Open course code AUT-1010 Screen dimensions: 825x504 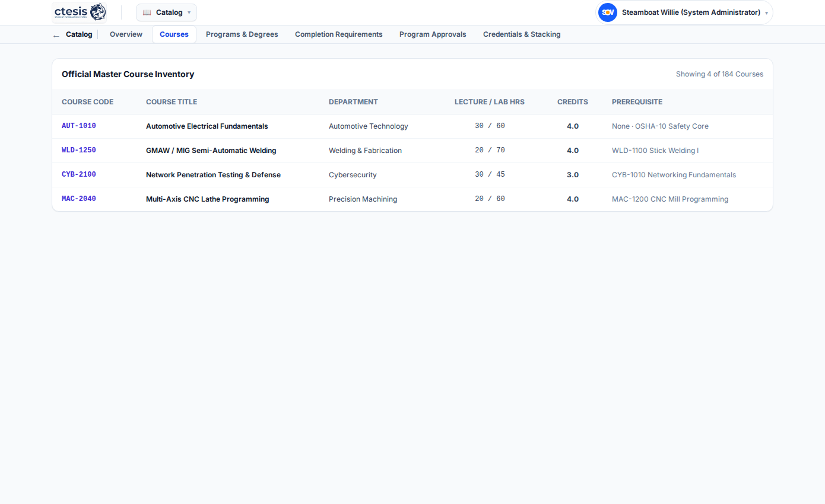79,126
